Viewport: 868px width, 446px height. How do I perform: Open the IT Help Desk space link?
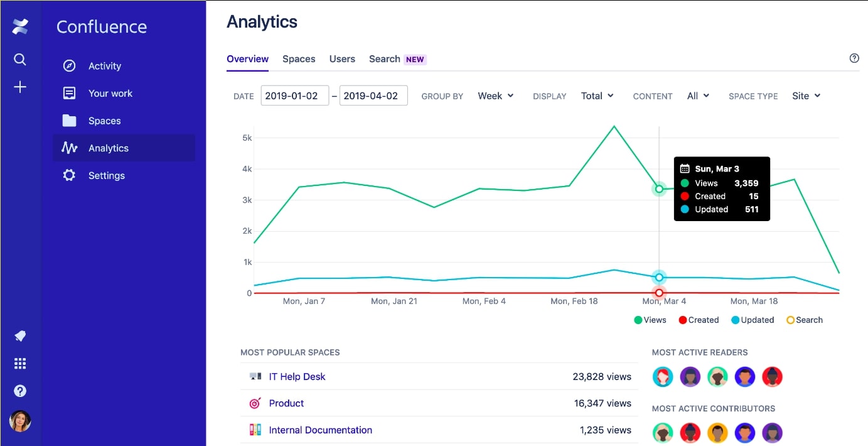click(297, 376)
